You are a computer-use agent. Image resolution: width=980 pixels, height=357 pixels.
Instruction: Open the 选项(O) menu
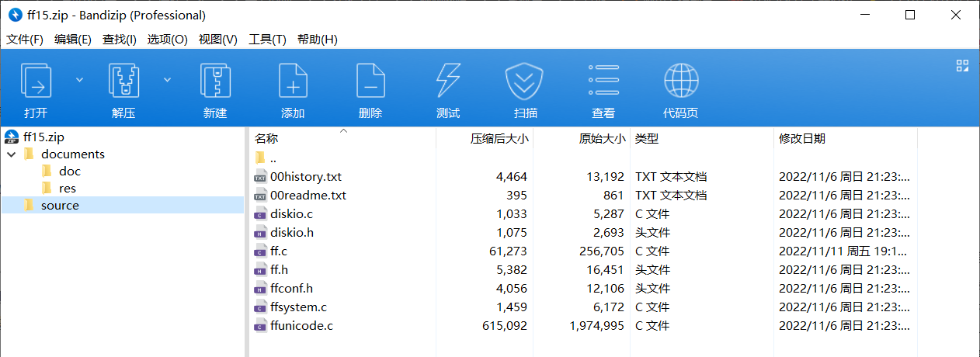click(x=168, y=39)
